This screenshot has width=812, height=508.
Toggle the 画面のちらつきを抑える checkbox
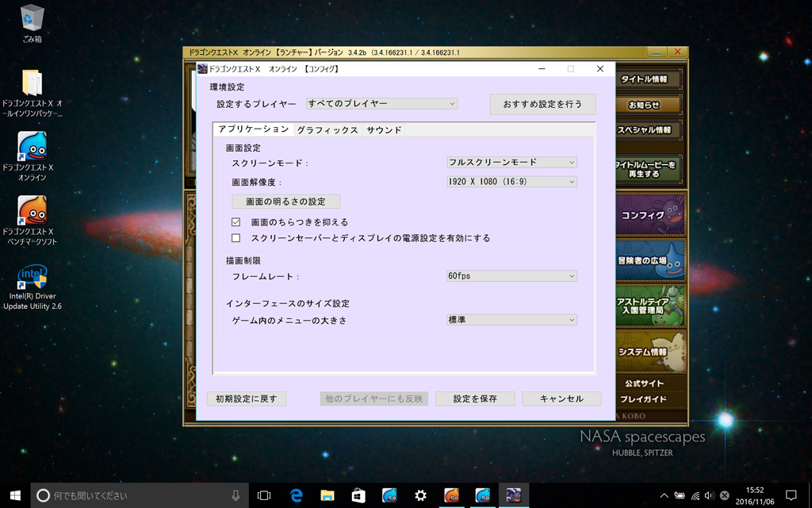(236, 222)
